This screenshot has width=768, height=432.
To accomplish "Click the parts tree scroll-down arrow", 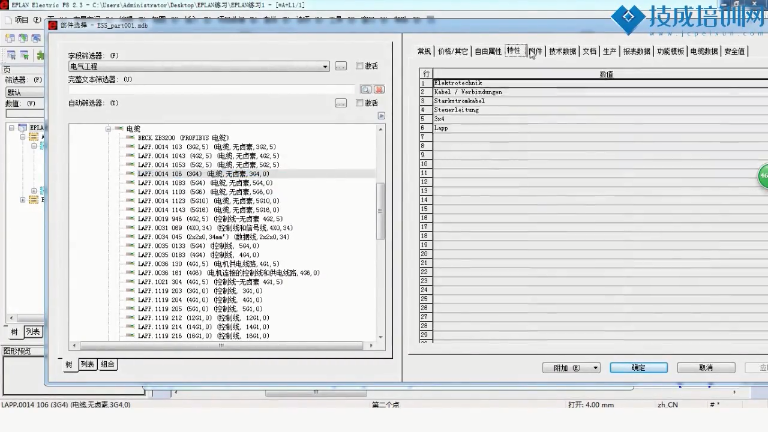I will tap(381, 337).
